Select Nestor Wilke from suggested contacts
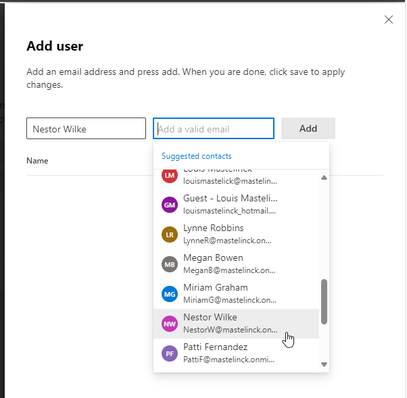Image resolution: width=407 pixels, height=398 pixels. (x=236, y=324)
